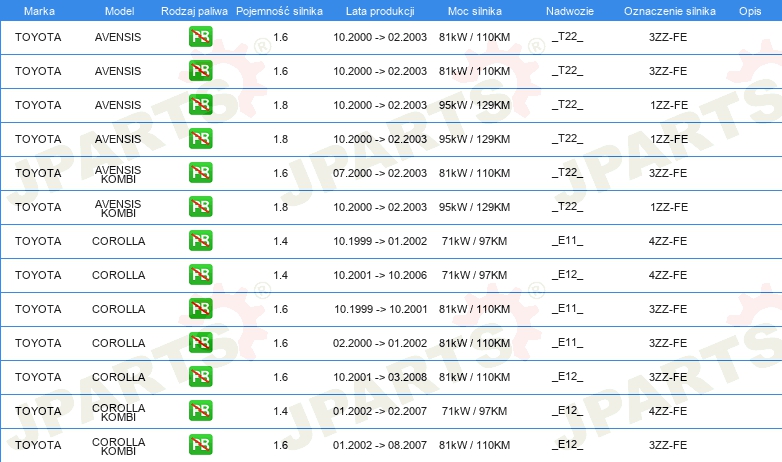Select the date cell 10.2001 -> 03.2008
The image size is (782, 462).
click(x=380, y=377)
